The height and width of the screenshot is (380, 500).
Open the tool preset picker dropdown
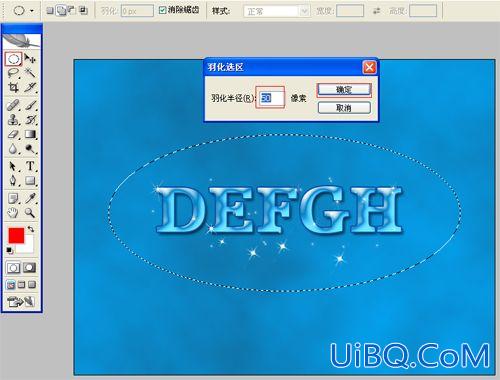(32, 11)
